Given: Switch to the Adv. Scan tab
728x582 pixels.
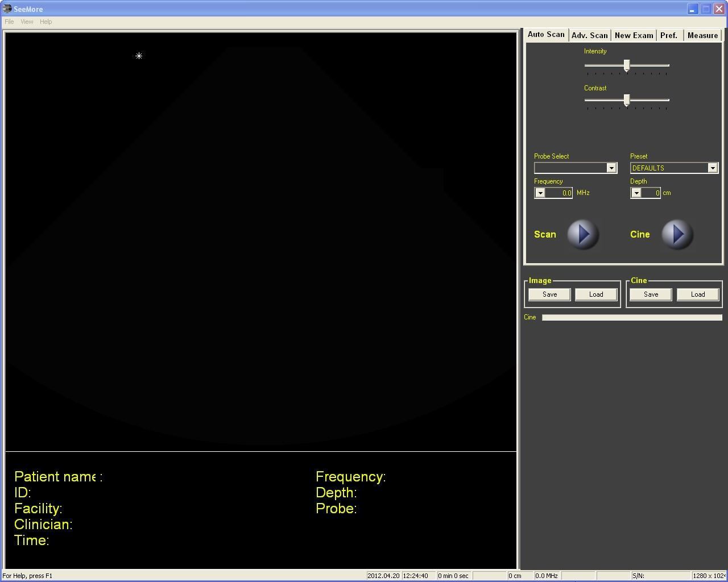Looking at the screenshot, I should tap(590, 35).
